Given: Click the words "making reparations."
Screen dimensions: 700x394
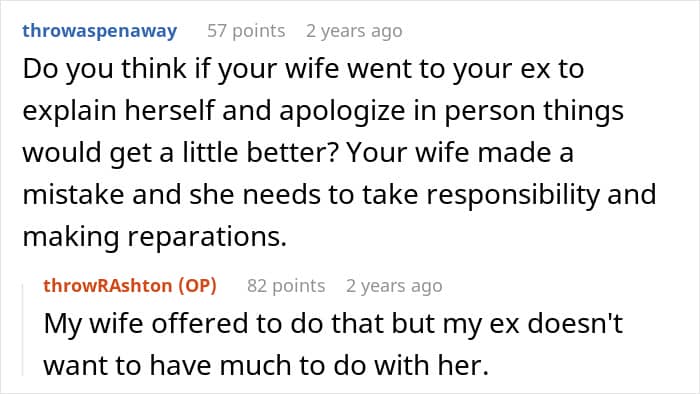Looking at the screenshot, I should point(154,237).
